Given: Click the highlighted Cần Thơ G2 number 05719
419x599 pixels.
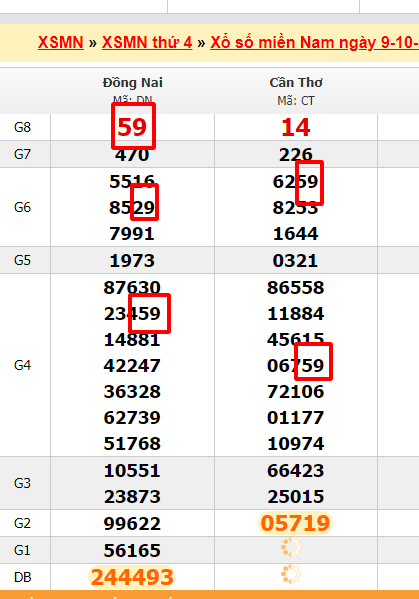Looking at the screenshot, I should coord(296,523).
